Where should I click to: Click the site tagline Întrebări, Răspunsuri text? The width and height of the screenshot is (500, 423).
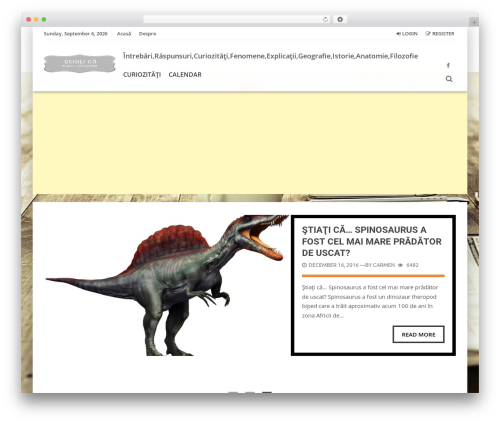pos(270,56)
